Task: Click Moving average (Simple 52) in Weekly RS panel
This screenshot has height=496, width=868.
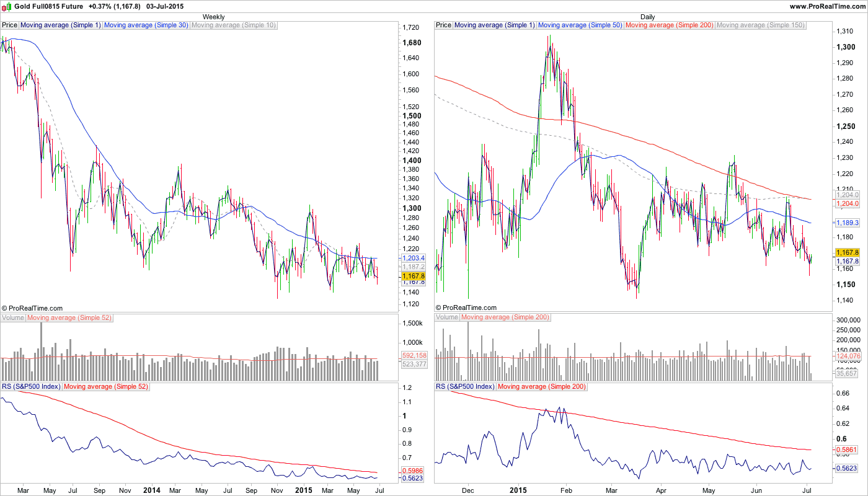Action: (105, 386)
